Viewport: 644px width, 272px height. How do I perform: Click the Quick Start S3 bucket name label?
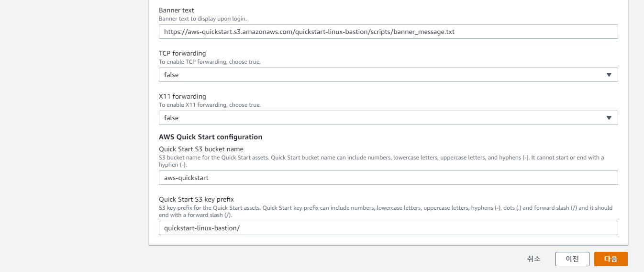201,149
